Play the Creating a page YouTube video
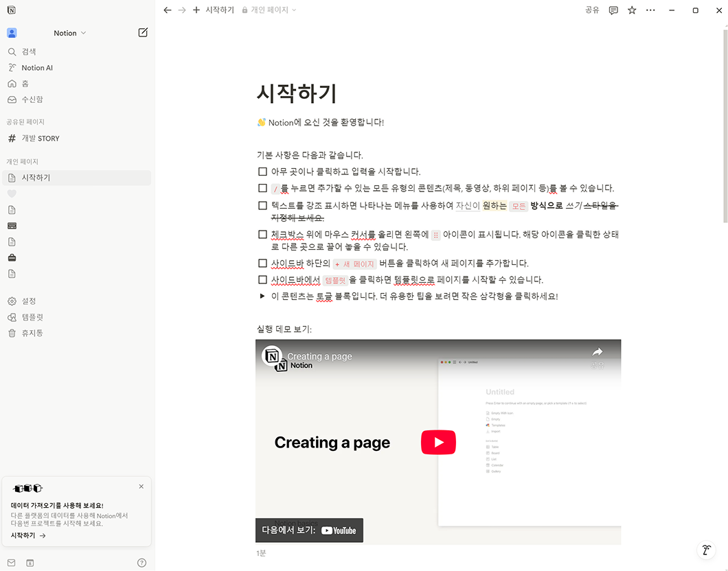728x571 pixels. 438,443
